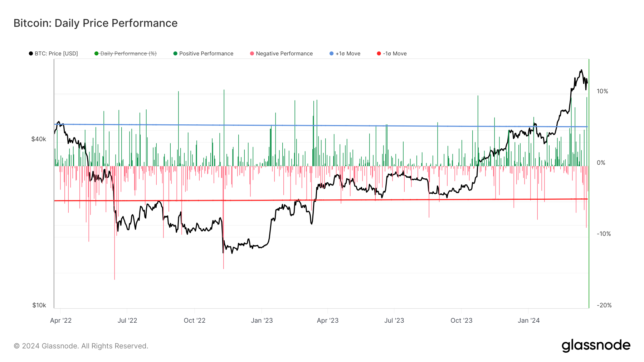Click the pink Negative Performance legend dot
644x362 pixels.
tap(252, 54)
